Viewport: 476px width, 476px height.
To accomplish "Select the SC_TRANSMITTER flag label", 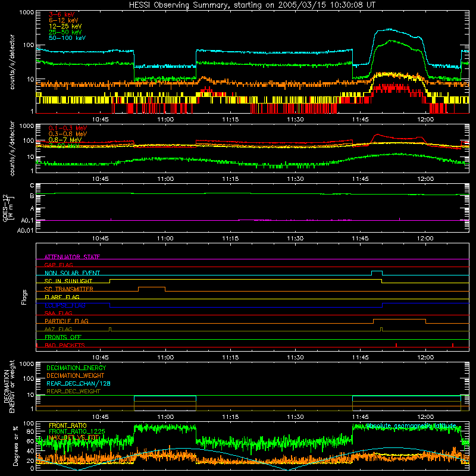I will (69, 289).
